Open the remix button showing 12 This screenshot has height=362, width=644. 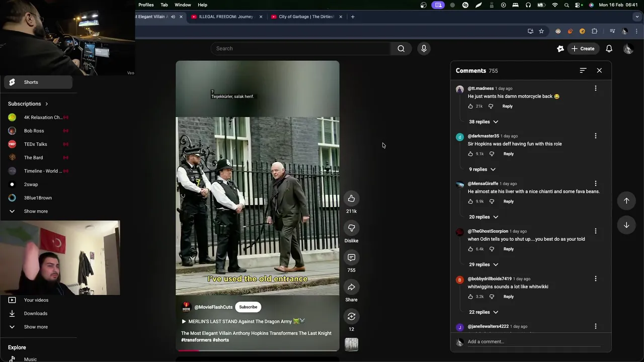(x=351, y=317)
